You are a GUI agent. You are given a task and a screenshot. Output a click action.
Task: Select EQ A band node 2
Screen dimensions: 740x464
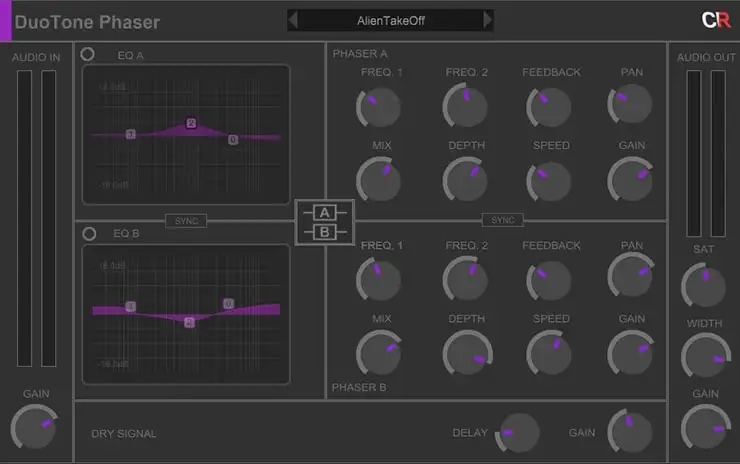coord(191,123)
